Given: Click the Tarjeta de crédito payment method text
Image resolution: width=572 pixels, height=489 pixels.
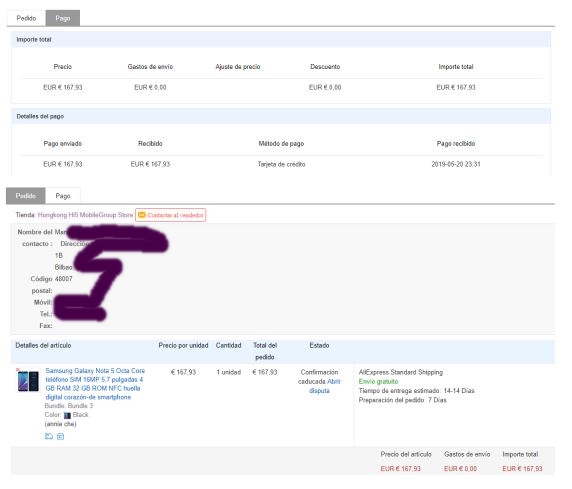Looking at the screenshot, I should click(x=281, y=164).
